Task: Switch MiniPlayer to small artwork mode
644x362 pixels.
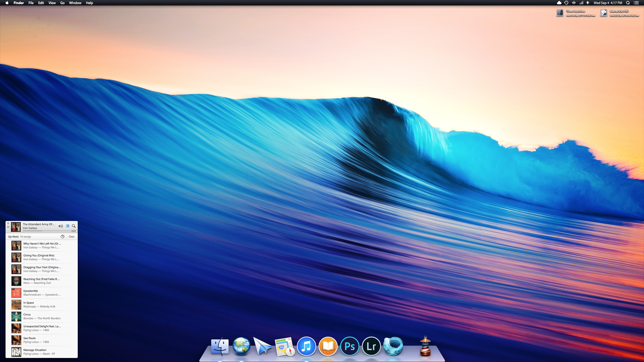Action: [8, 227]
